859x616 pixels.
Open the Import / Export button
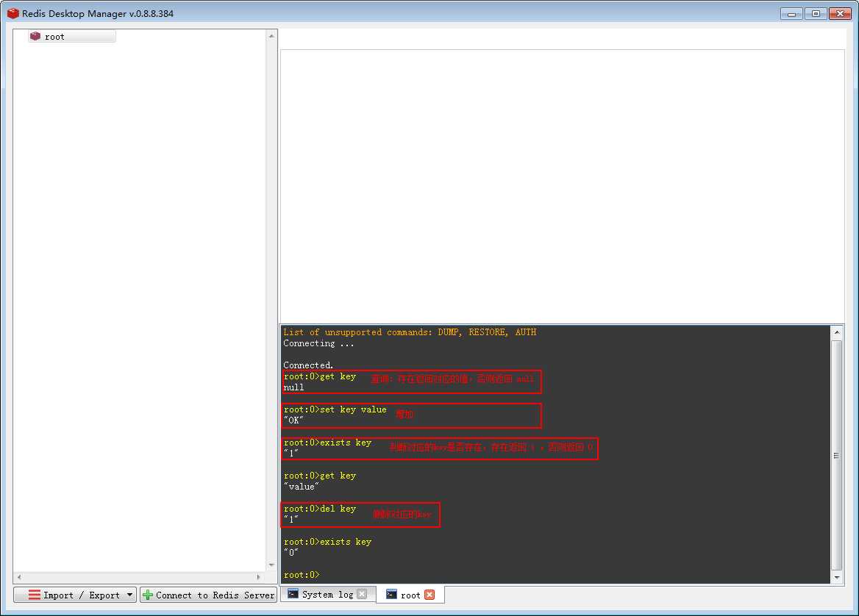tap(75, 595)
